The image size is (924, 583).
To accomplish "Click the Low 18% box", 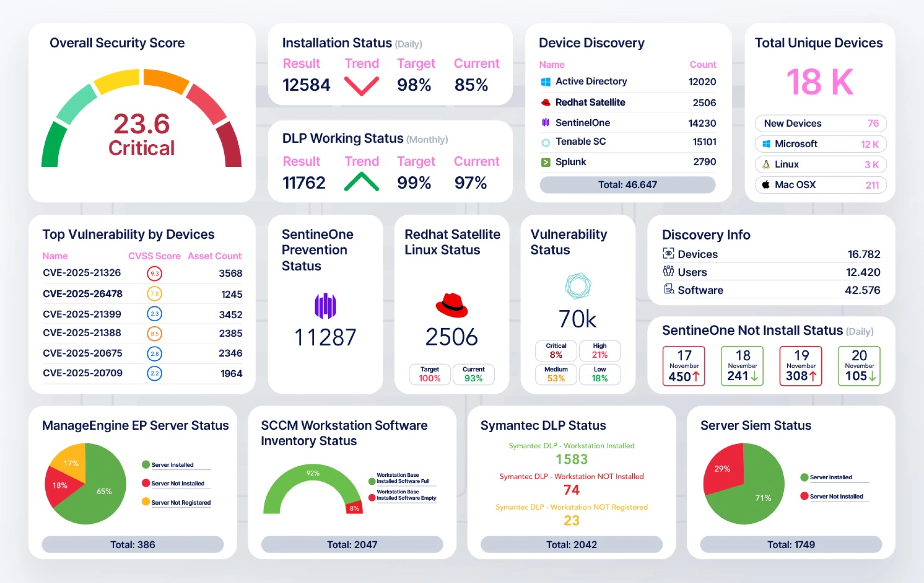I will click(x=600, y=374).
